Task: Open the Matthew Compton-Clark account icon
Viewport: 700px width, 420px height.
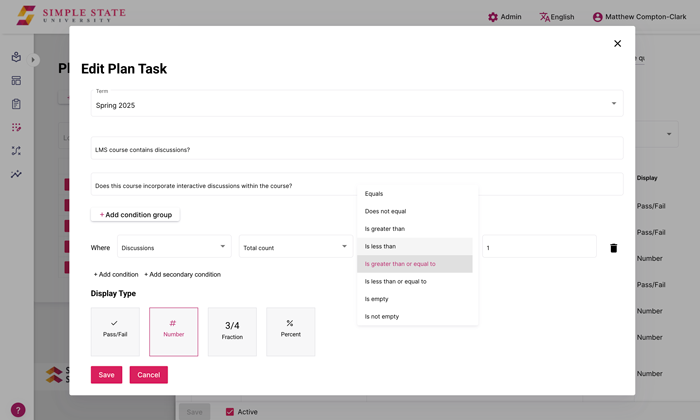Action: click(597, 17)
